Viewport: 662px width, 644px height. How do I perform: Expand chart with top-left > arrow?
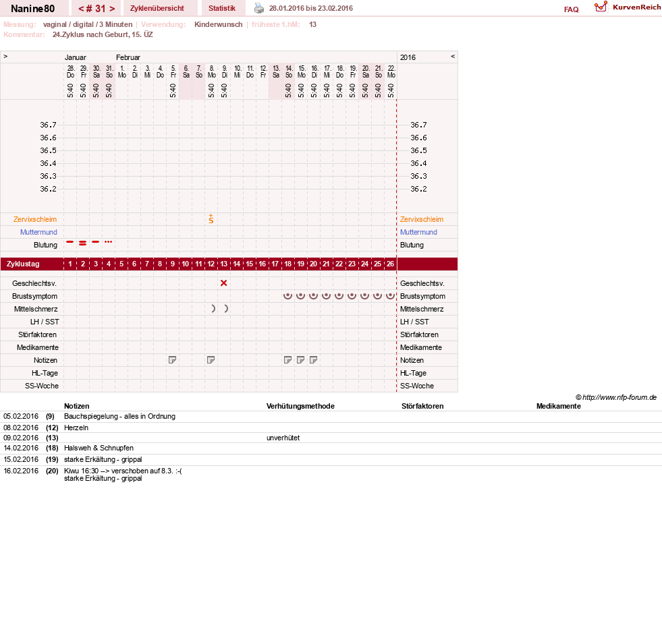5,56
